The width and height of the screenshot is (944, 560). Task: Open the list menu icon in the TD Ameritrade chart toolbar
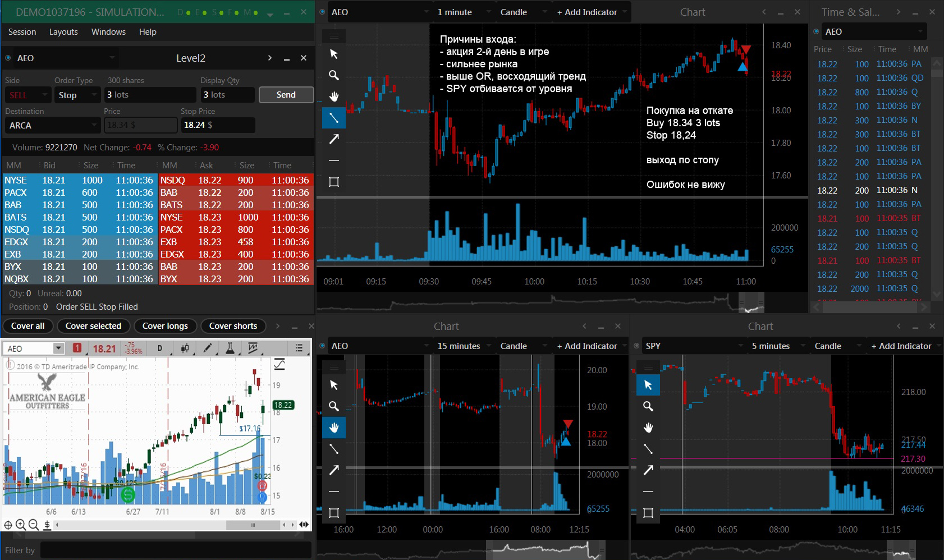[x=299, y=348]
